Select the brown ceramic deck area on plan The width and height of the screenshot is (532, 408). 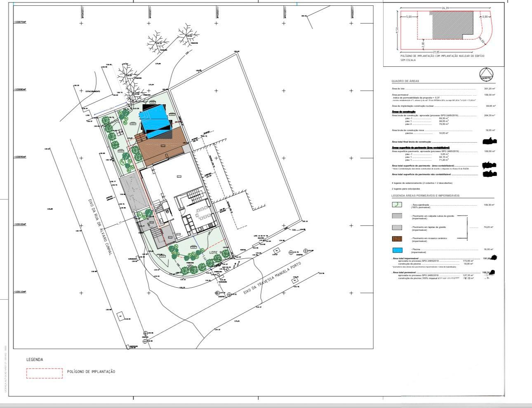pyautogui.click(x=161, y=143)
